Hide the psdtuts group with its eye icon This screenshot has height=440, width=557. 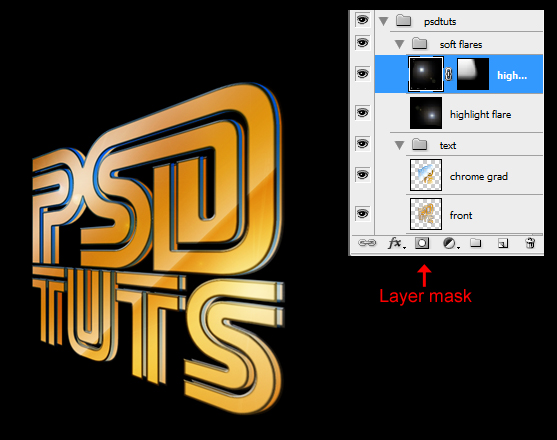(362, 20)
